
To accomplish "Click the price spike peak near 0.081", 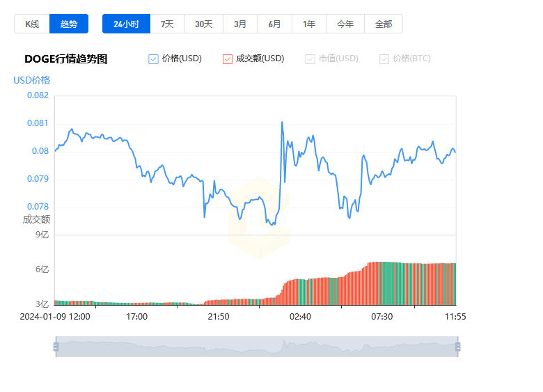I will point(282,123).
